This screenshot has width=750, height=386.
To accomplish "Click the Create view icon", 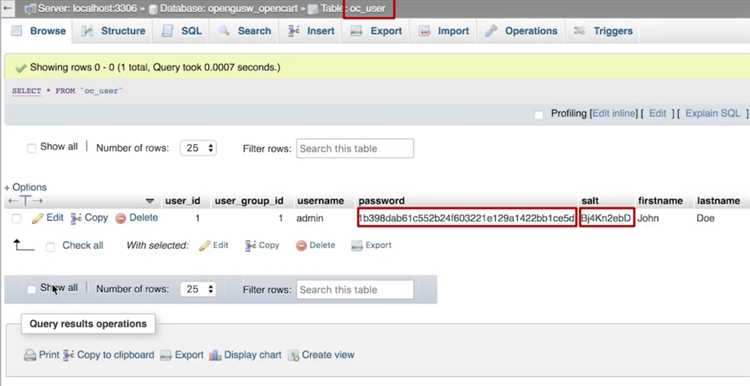I will [293, 355].
